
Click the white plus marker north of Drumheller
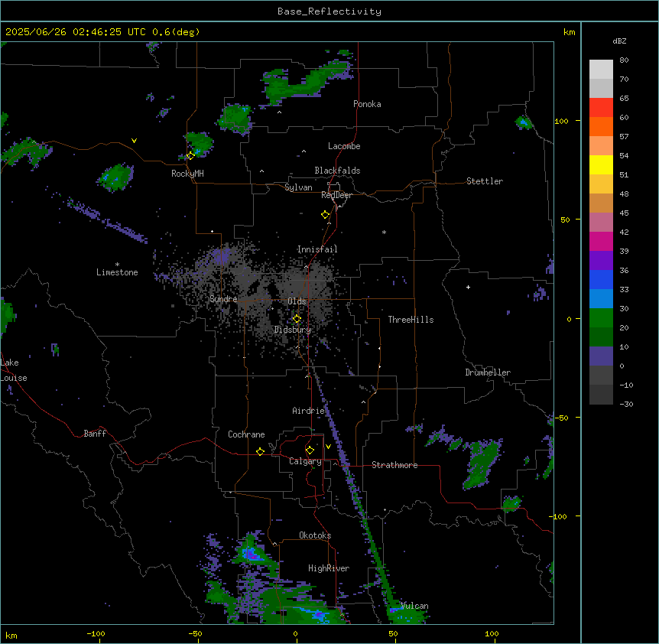(x=468, y=287)
